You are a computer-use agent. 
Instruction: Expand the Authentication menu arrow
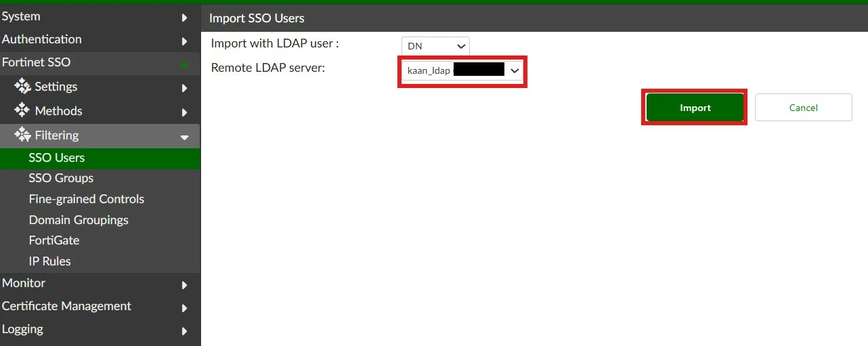[184, 41]
